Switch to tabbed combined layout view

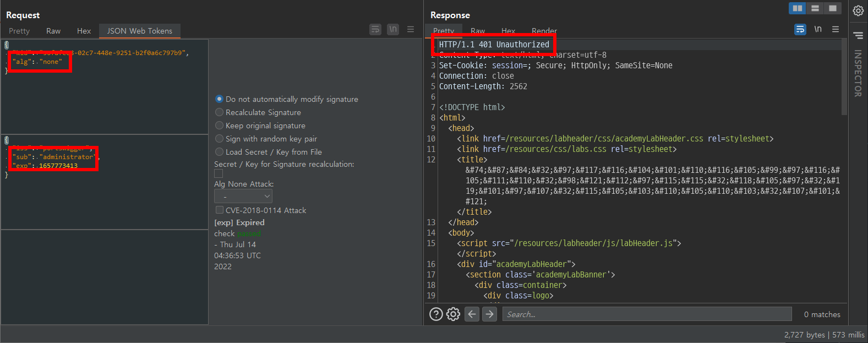(833, 8)
